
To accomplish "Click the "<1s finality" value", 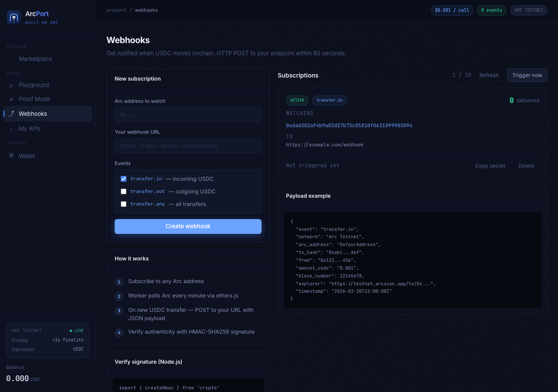I will [68, 340].
